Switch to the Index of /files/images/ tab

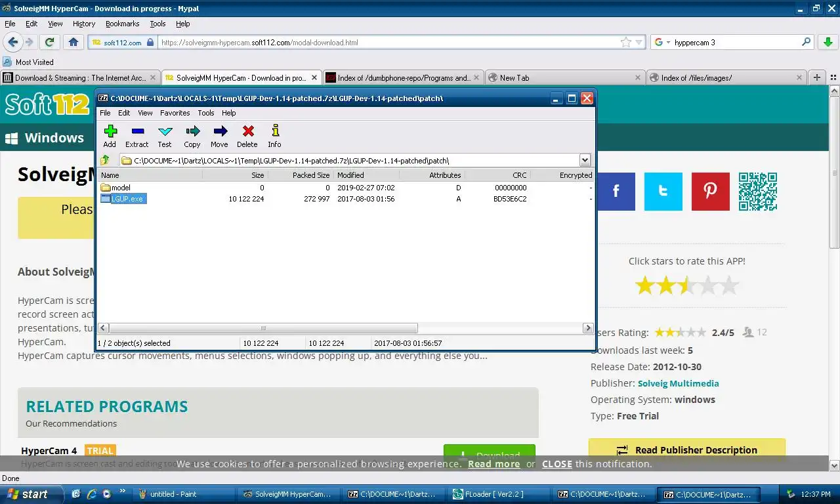pos(726,77)
